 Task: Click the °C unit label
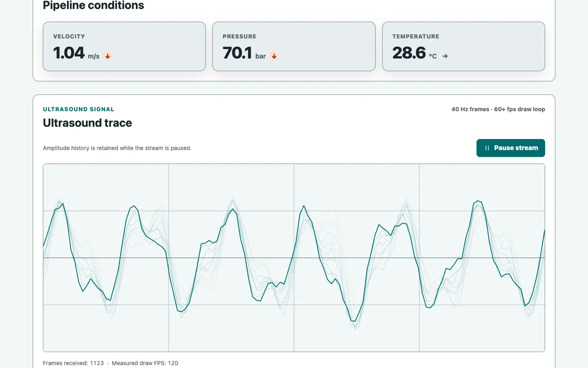pos(433,56)
